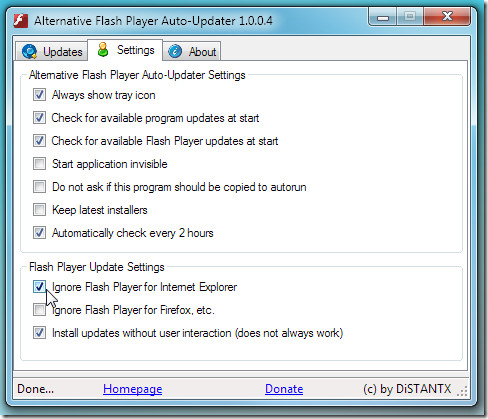
Task: Enable Keep latest installers option
Action: click(39, 210)
